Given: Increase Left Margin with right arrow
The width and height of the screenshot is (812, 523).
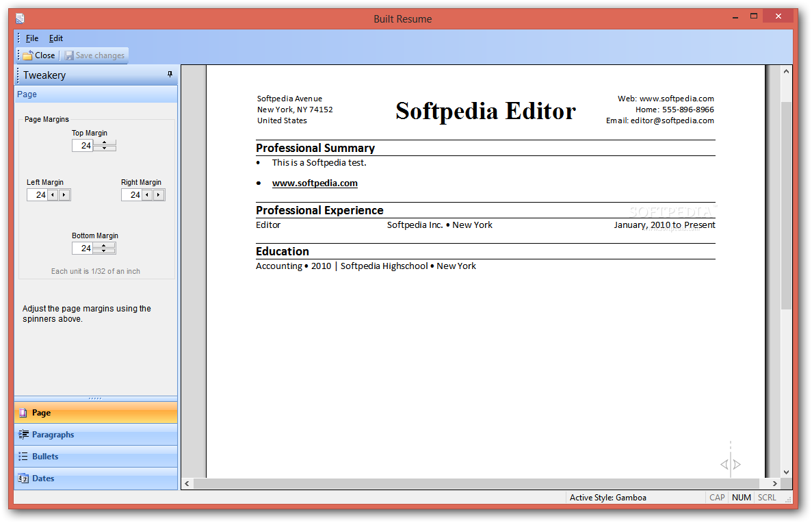Looking at the screenshot, I should click(x=64, y=195).
